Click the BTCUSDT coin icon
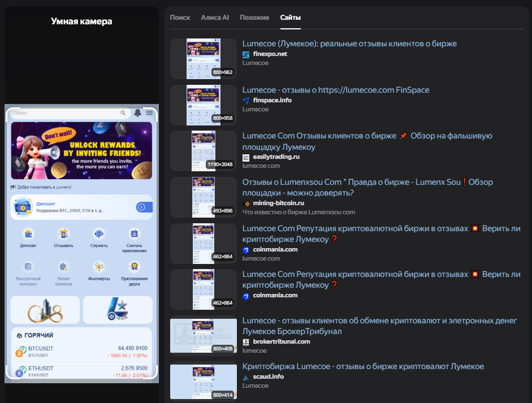 pos(20,352)
